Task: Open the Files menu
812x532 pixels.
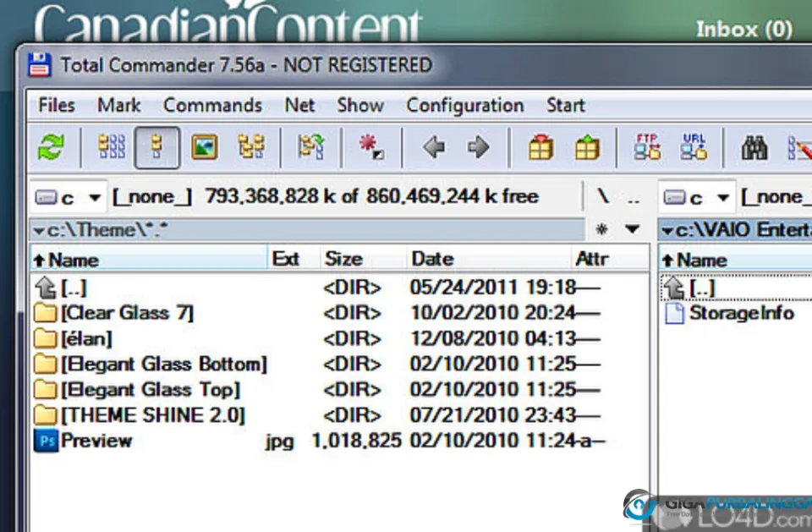Action: click(57, 105)
